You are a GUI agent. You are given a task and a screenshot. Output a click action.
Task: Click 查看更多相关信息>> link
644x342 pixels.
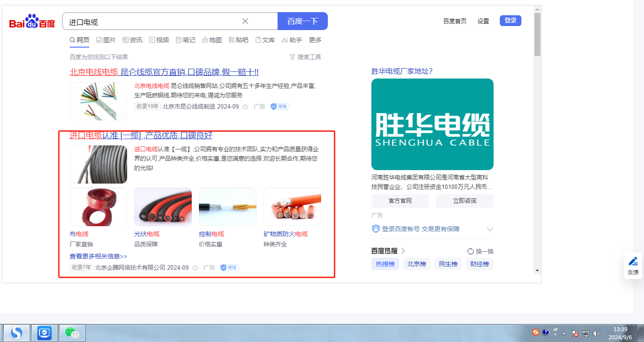pyautogui.click(x=98, y=256)
